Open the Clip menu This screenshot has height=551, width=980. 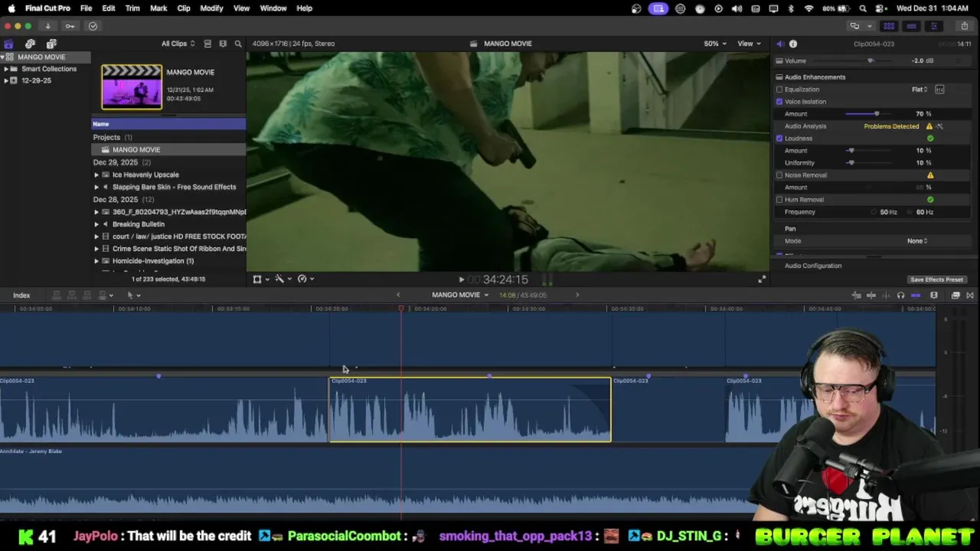coord(184,8)
